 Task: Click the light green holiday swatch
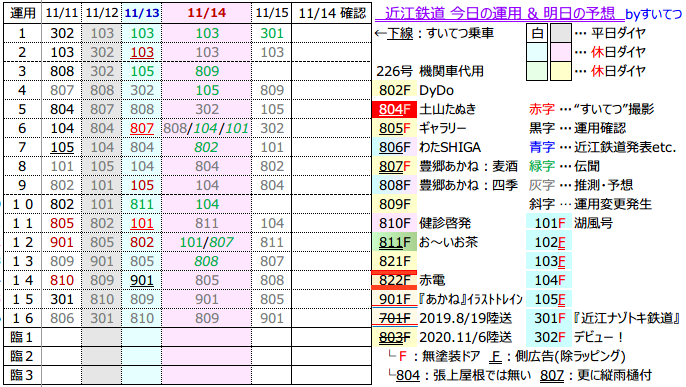537,71
